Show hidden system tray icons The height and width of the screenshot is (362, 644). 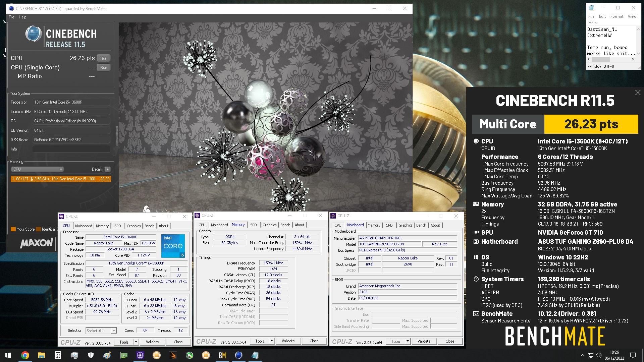(x=582, y=355)
